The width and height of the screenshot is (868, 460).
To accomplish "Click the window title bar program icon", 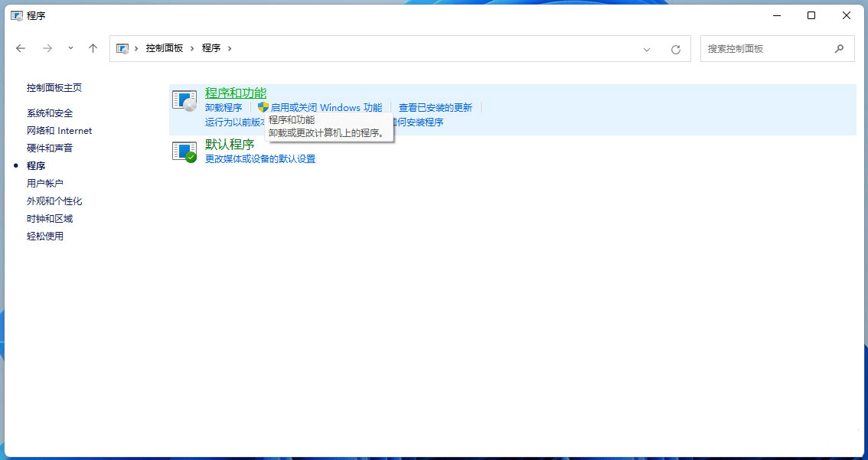I will tap(17, 15).
